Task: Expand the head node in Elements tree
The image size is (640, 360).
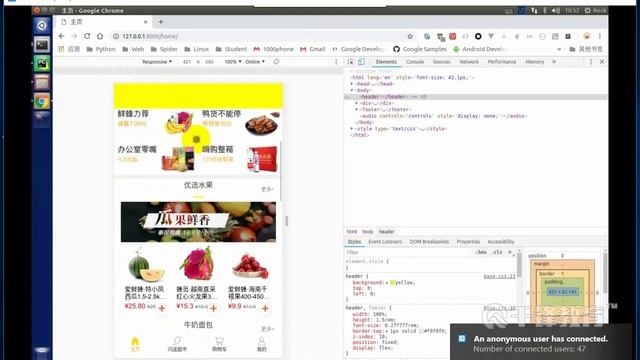Action: (352, 84)
